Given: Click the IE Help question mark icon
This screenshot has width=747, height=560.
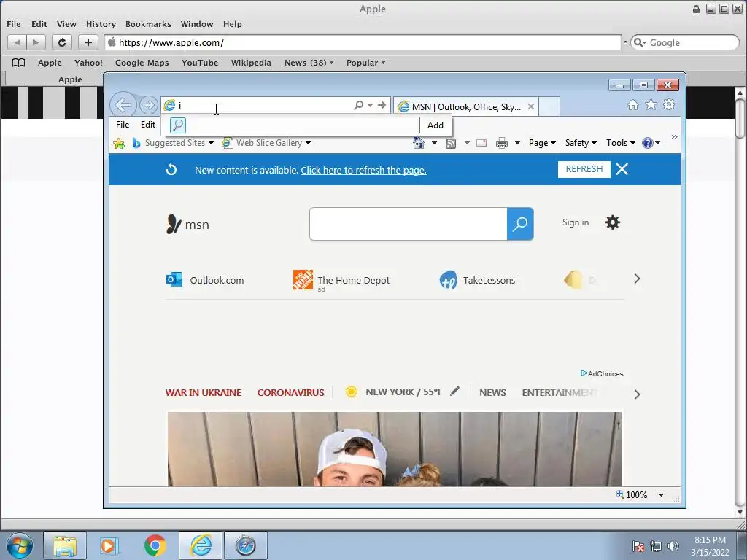Looking at the screenshot, I should [648, 143].
